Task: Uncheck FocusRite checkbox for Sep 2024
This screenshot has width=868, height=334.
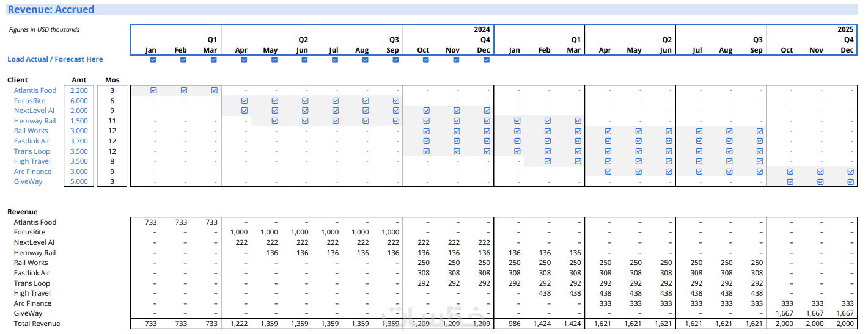Action: (x=396, y=101)
